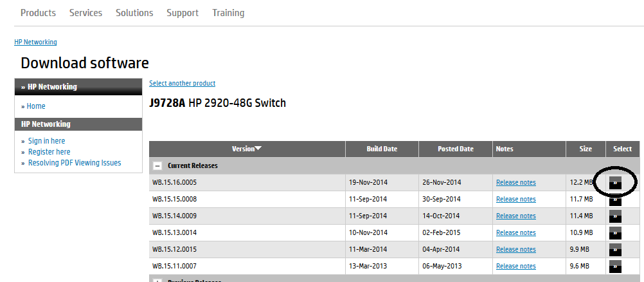The height and width of the screenshot is (282, 644).
Task: Click Select another product link
Action: click(x=183, y=83)
